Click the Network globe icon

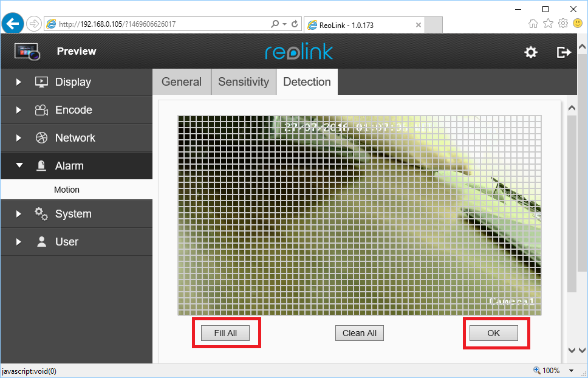tap(41, 138)
